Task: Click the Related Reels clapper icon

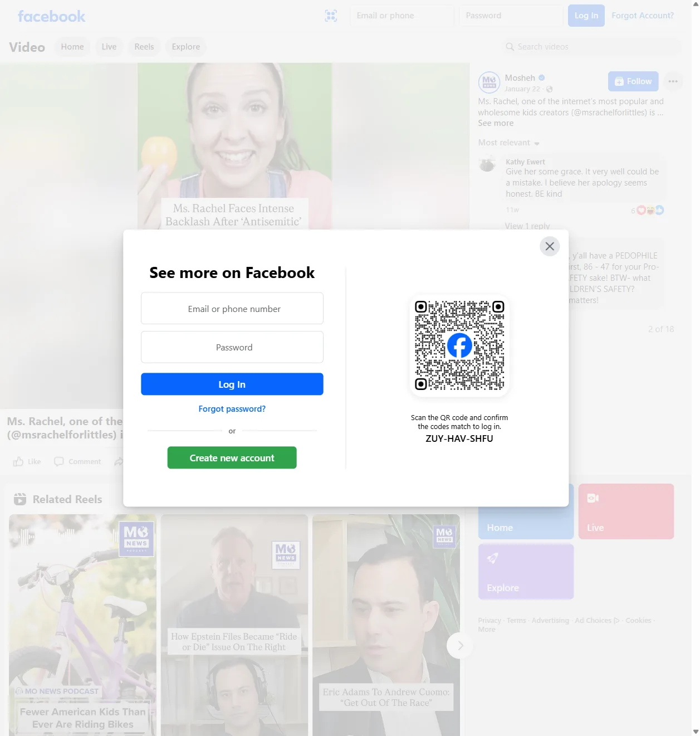Action: (x=20, y=499)
